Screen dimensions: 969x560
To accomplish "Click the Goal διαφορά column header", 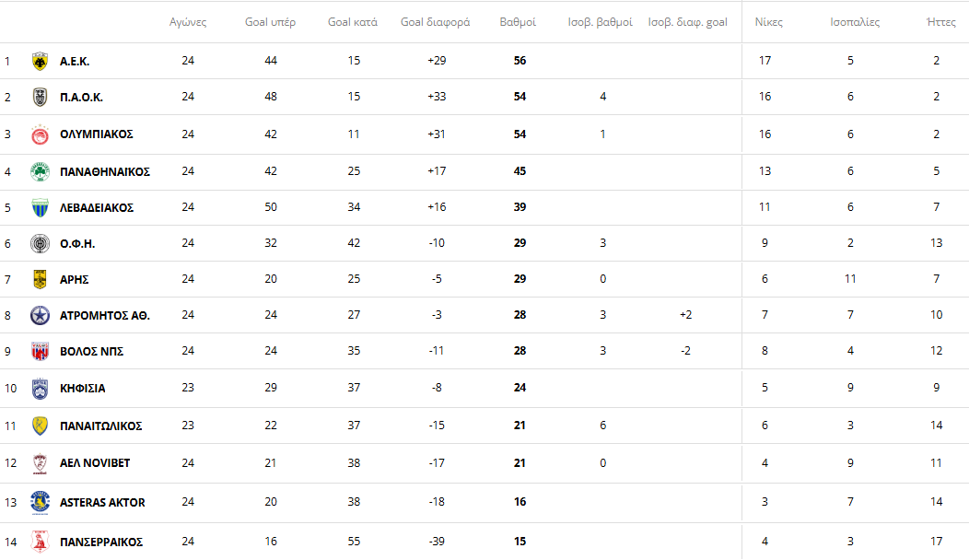I will 435,22.
